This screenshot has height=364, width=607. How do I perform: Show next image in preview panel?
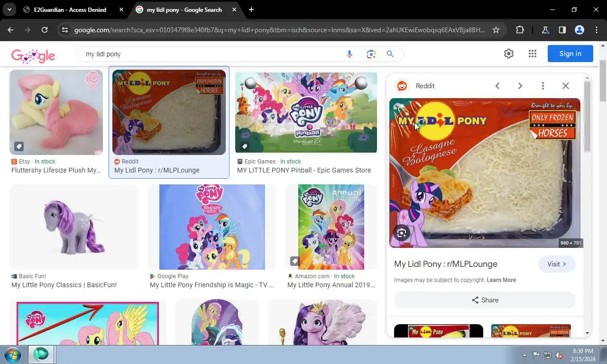520,86
